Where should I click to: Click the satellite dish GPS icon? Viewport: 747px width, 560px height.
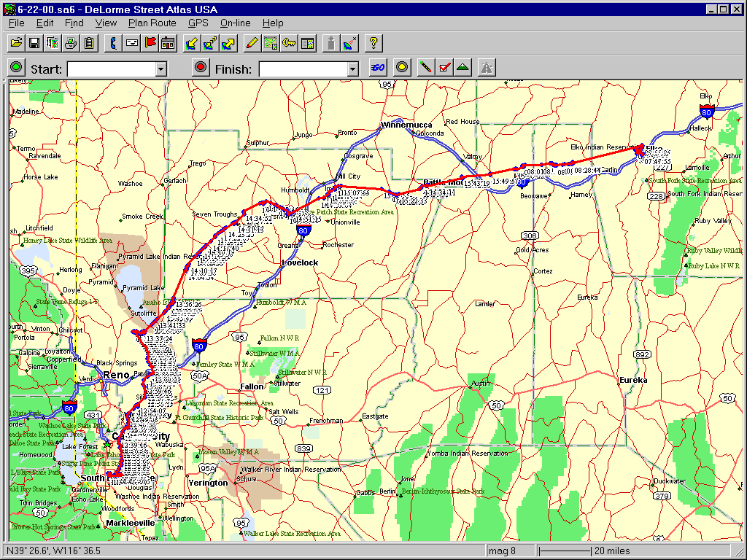(x=350, y=43)
